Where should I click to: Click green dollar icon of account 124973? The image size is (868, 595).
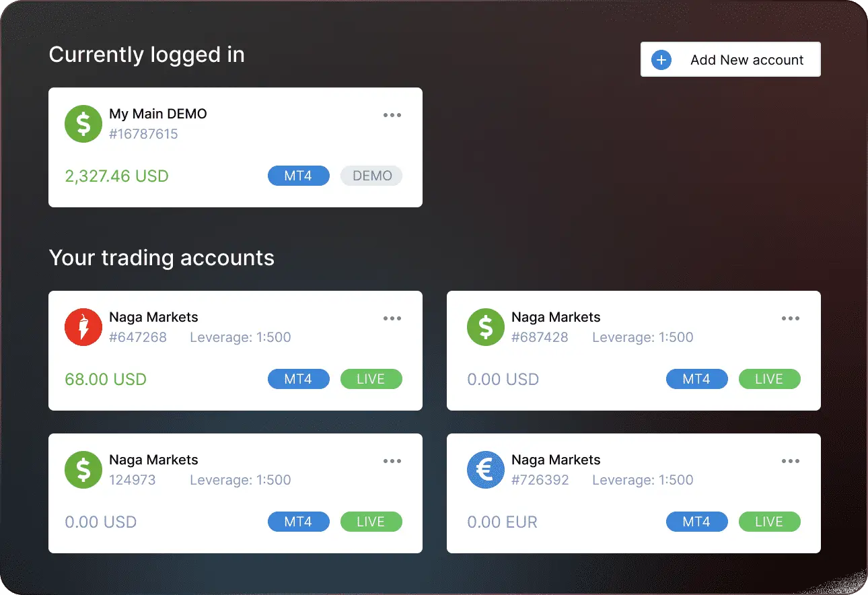click(83, 470)
